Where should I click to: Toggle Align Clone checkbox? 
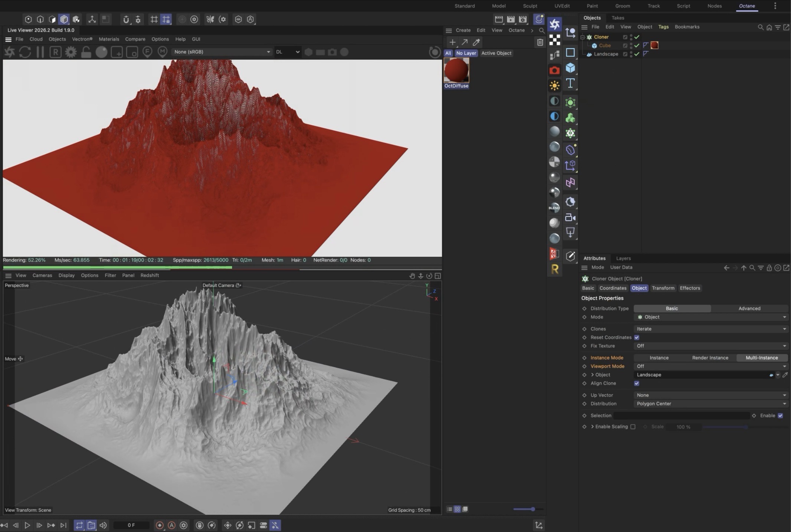tap(637, 383)
